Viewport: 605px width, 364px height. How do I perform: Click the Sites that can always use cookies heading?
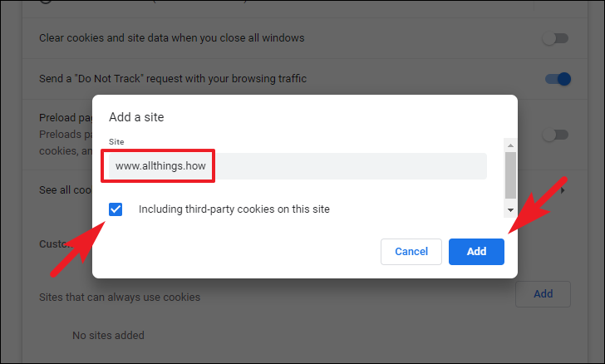click(x=120, y=298)
